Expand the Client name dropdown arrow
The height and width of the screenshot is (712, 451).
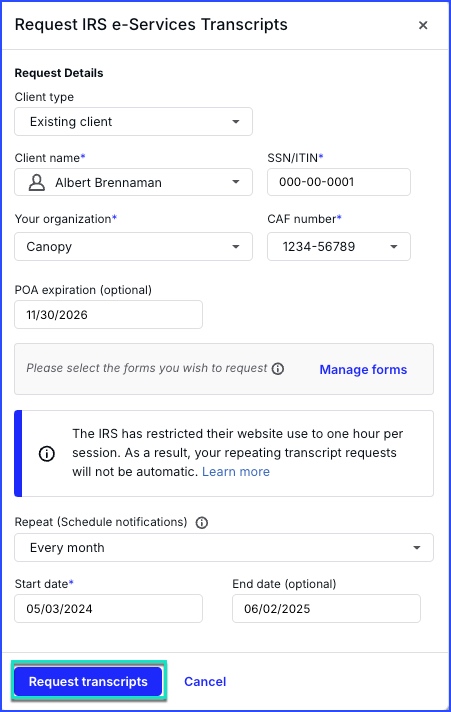[x=236, y=182]
